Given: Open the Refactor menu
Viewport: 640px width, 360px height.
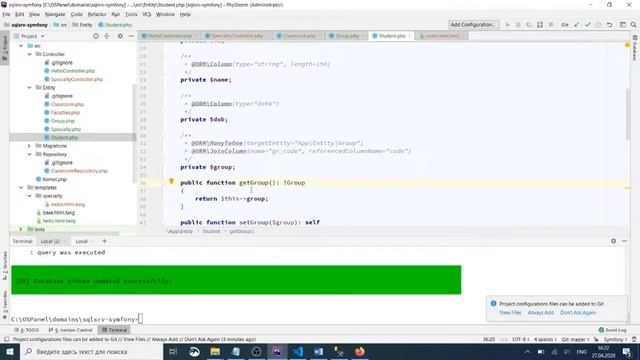Looking at the screenshot, I should point(97,14).
